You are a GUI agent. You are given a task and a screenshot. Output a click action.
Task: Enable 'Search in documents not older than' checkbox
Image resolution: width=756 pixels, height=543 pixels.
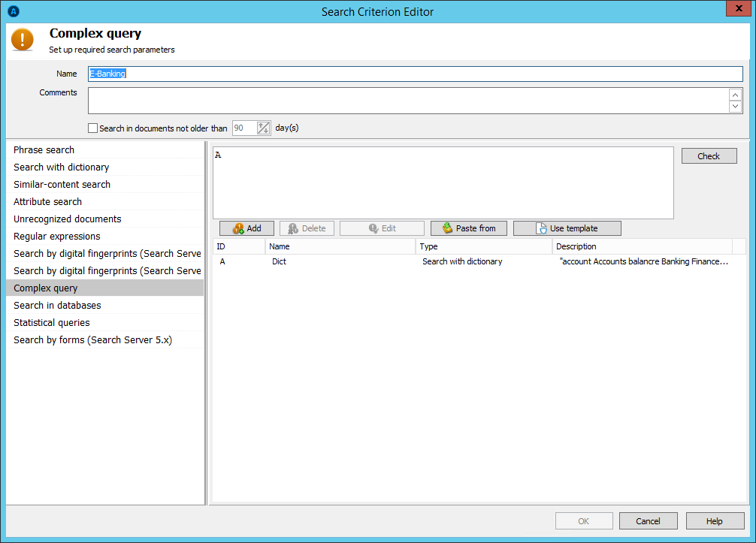click(92, 128)
